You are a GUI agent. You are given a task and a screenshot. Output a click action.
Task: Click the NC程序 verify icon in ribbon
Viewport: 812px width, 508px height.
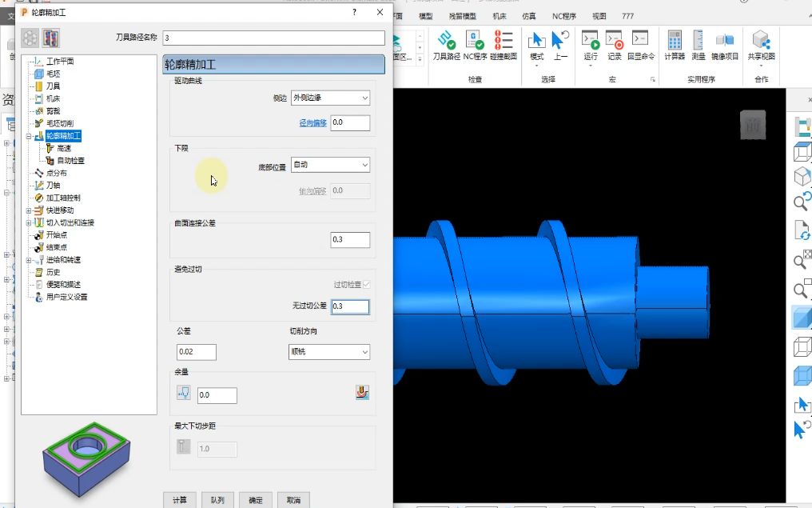(x=475, y=40)
